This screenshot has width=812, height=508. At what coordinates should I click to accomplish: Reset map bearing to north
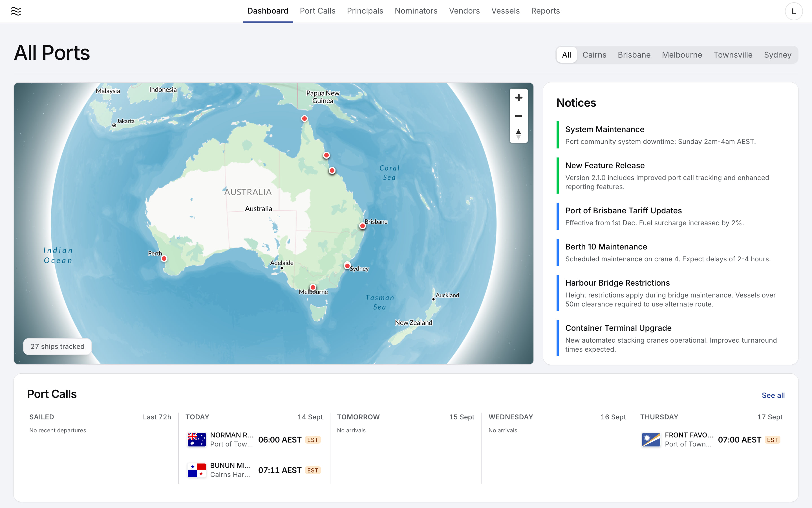pos(518,134)
